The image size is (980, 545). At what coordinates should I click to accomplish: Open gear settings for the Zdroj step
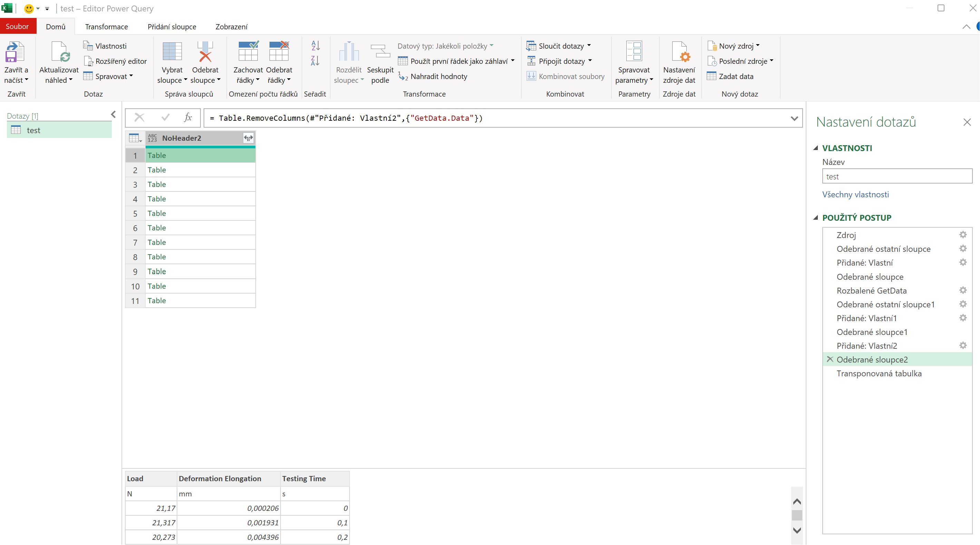[x=962, y=235]
